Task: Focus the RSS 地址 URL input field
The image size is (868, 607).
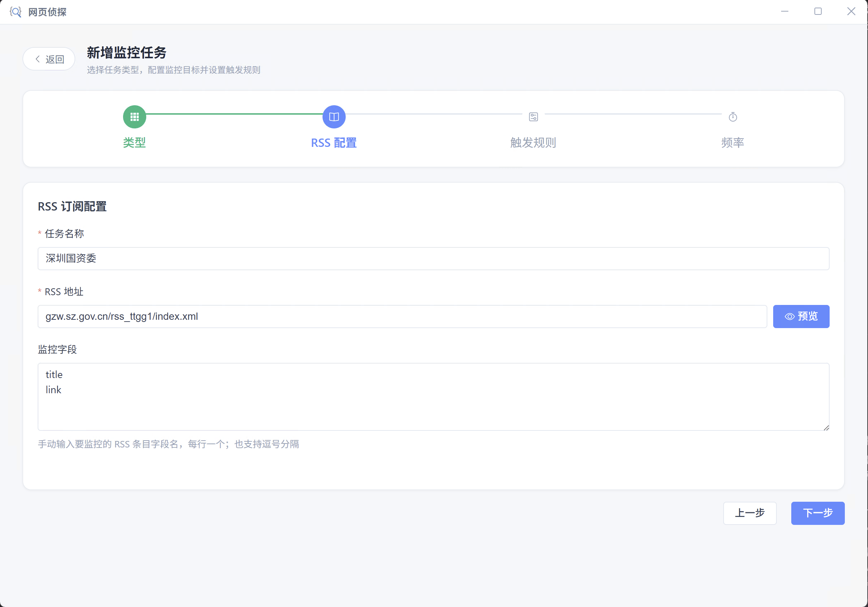Action: tap(402, 317)
